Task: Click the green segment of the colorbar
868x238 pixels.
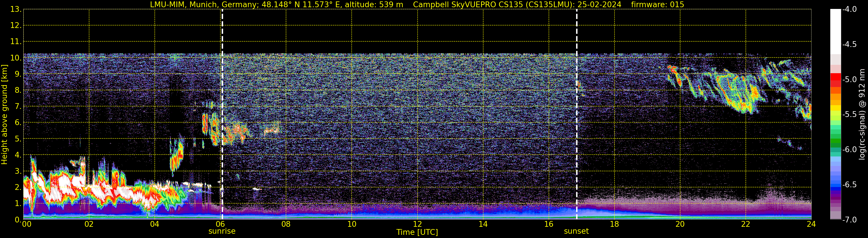Action: (836, 139)
